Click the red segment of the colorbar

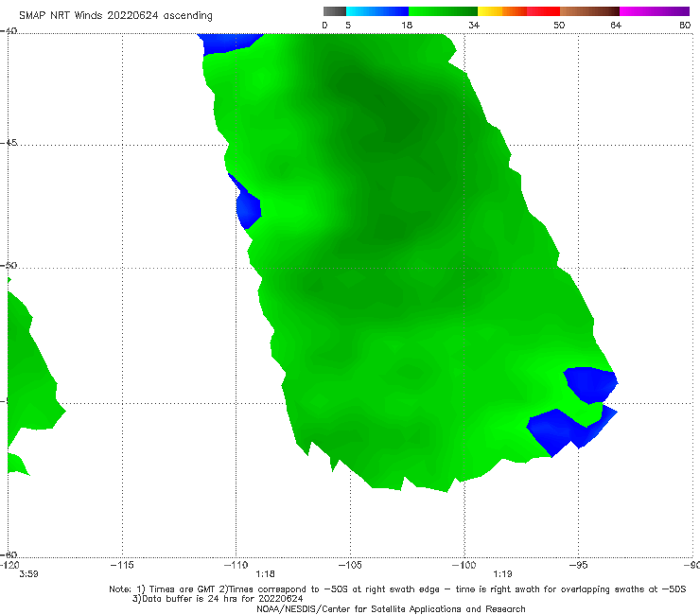click(x=543, y=11)
